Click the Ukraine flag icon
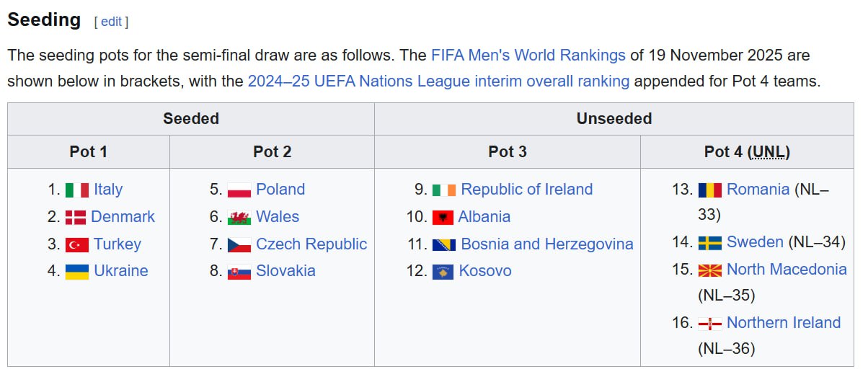Image resolution: width=868 pixels, height=377 pixels. pos(77,272)
